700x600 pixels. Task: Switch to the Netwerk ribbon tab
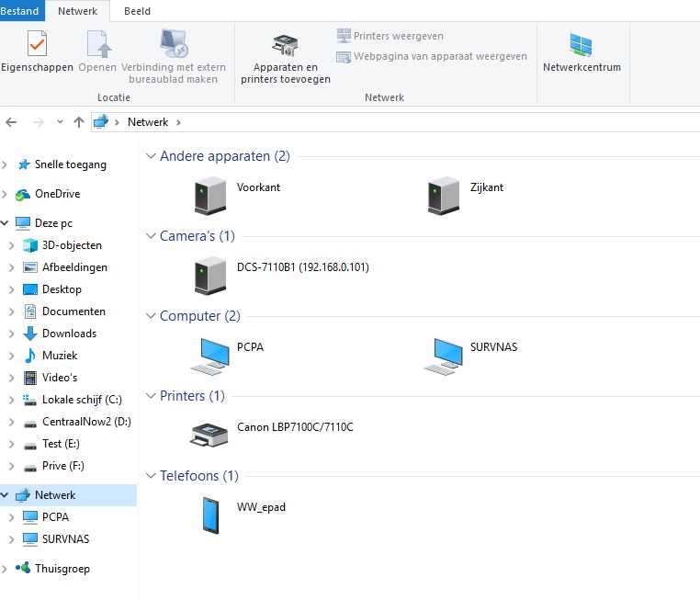coord(78,11)
